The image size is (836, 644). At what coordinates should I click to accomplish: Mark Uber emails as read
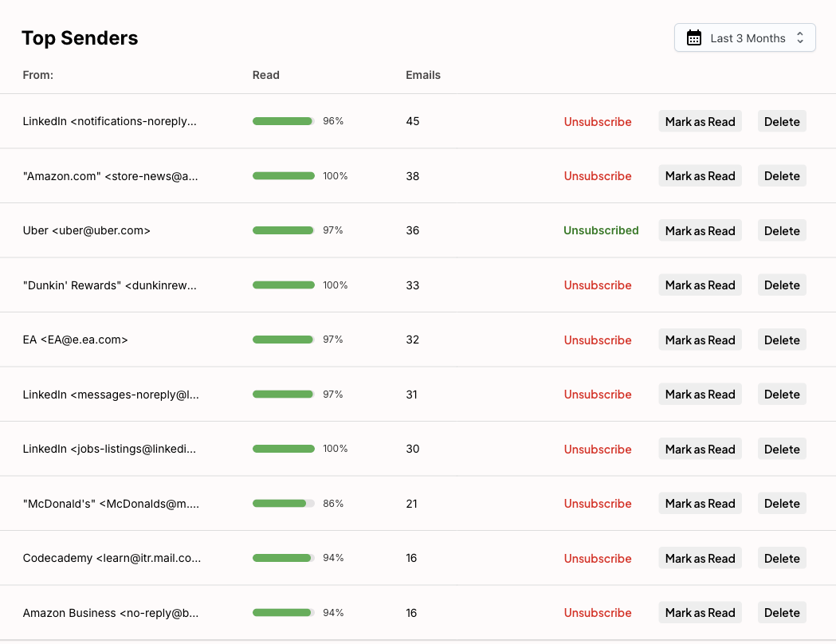700,231
